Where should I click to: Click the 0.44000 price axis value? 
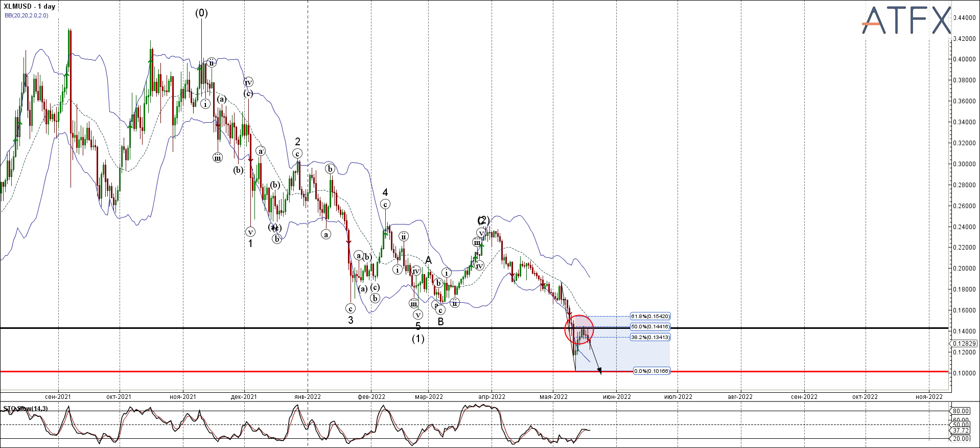pos(964,17)
